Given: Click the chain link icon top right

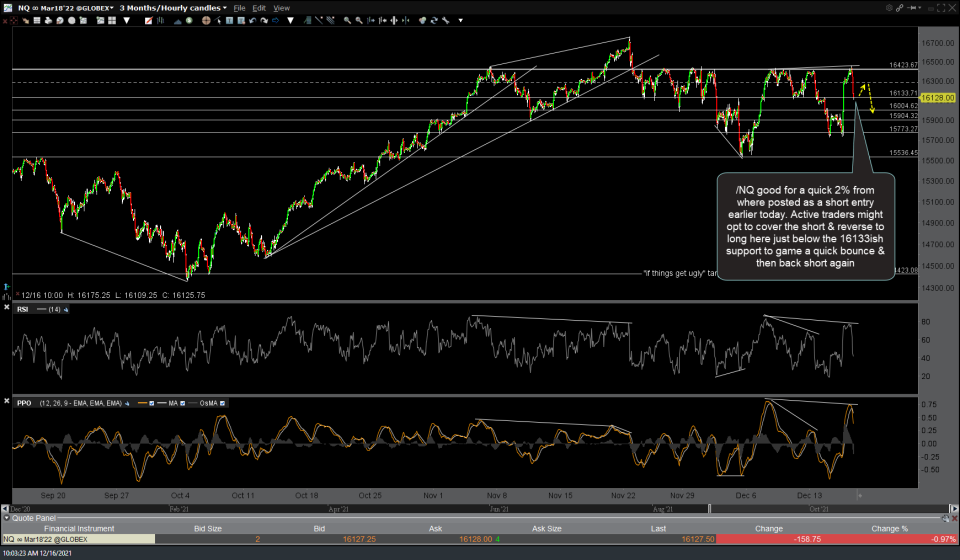Looking at the screenshot, I should click(x=900, y=8).
